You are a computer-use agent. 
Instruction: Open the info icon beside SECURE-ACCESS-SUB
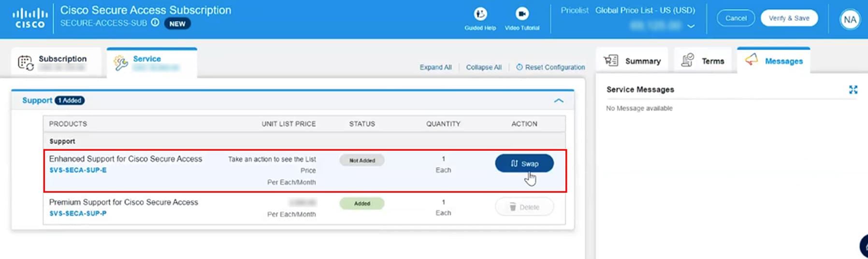pos(155,22)
